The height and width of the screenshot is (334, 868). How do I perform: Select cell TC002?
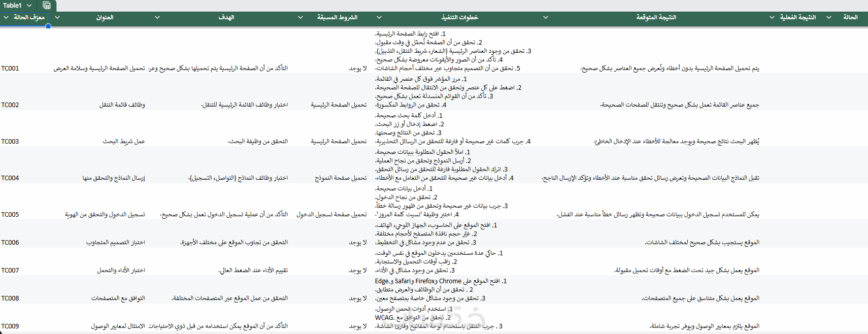point(10,105)
